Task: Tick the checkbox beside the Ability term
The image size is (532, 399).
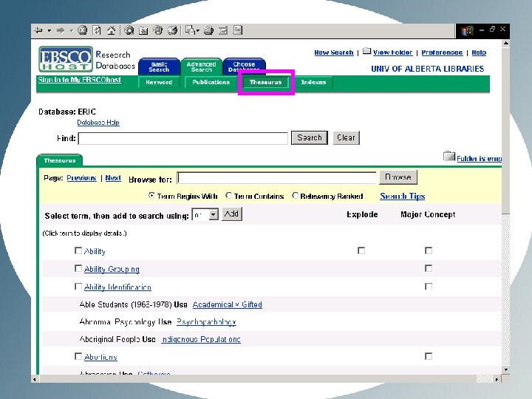Action: tap(78, 250)
